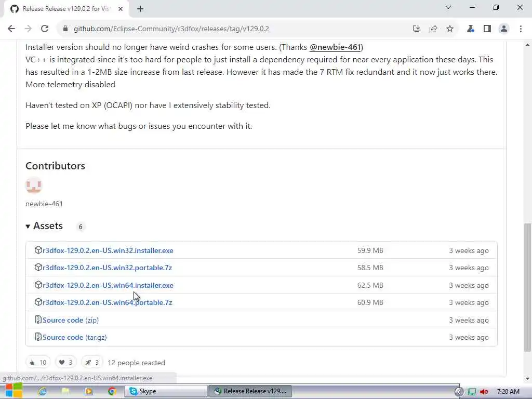The image size is (532, 399).
Task: Install page as app icon in address bar
Action: coord(416,29)
